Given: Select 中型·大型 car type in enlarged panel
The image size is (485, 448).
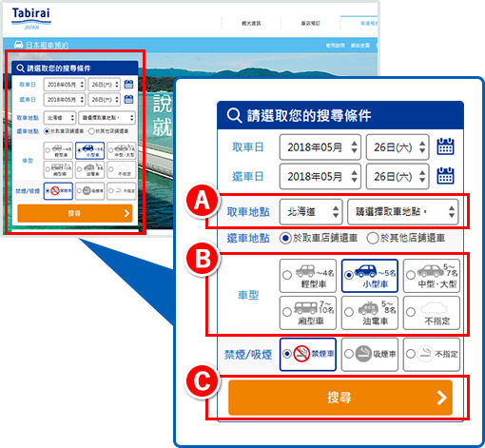Looking at the screenshot, I should pyautogui.click(x=432, y=276).
